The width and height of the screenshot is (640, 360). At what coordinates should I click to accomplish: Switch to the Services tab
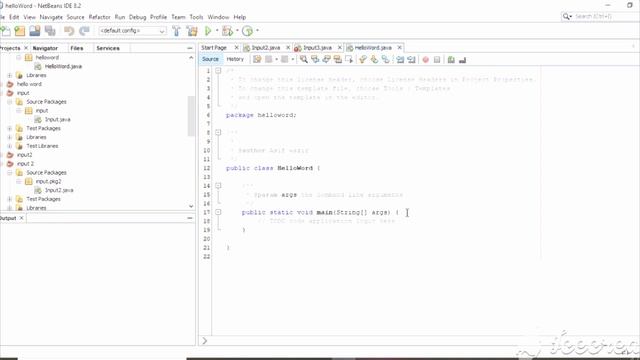point(108,48)
